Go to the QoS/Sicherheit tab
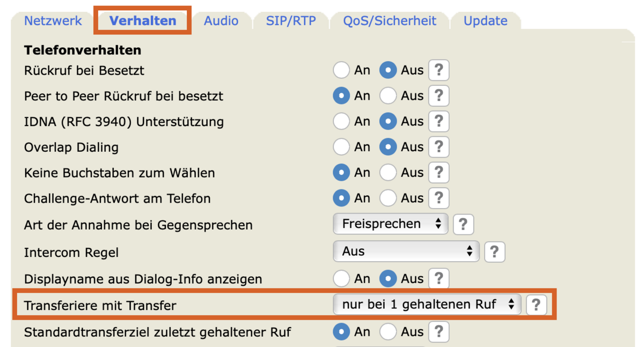The height and width of the screenshot is (347, 644). pyautogui.click(x=390, y=21)
